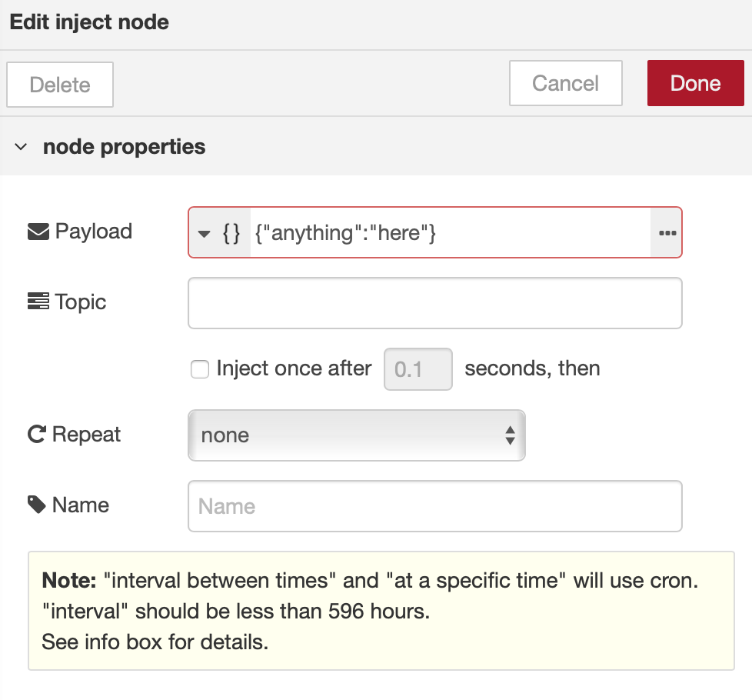Click into the Payload JSON text field

[x=450, y=232]
